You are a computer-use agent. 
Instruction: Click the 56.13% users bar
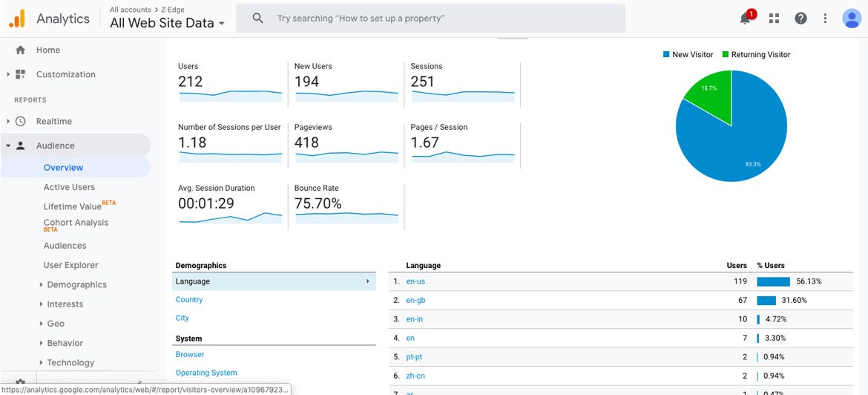point(773,281)
